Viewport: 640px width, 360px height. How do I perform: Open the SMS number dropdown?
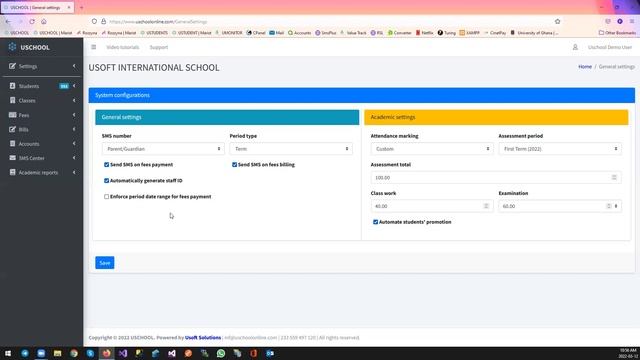coord(163,149)
